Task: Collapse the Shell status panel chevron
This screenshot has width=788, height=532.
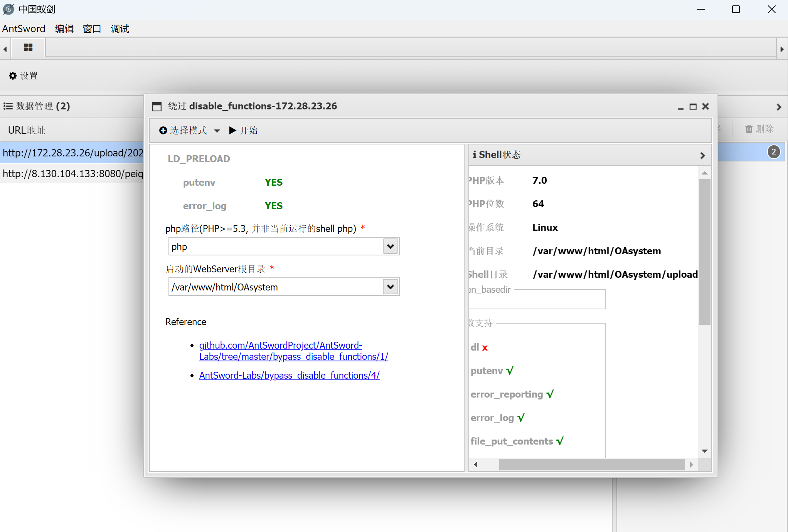Action: pyautogui.click(x=702, y=155)
